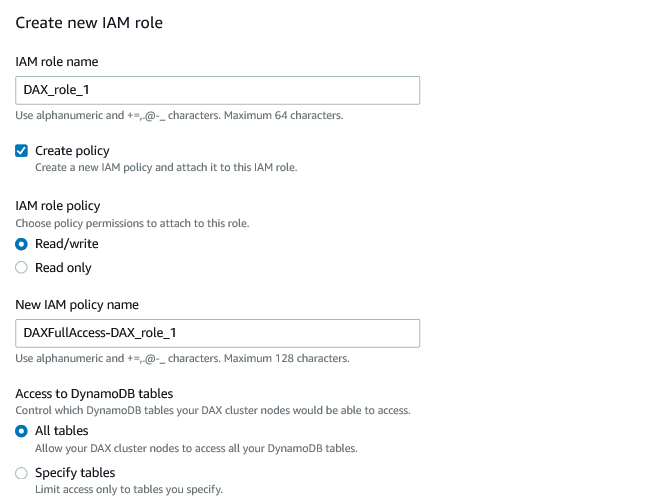Click the IAM role name input field
This screenshot has height=501, width=652.
pyautogui.click(x=217, y=90)
